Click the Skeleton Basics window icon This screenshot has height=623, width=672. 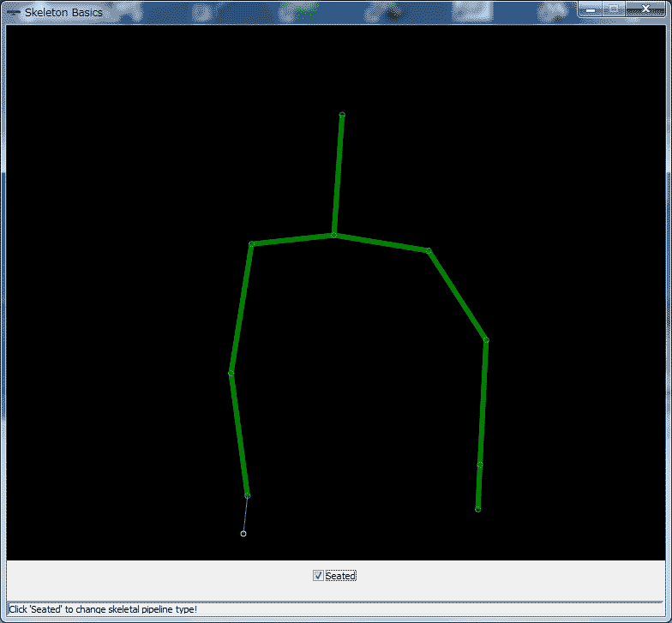(14, 12)
